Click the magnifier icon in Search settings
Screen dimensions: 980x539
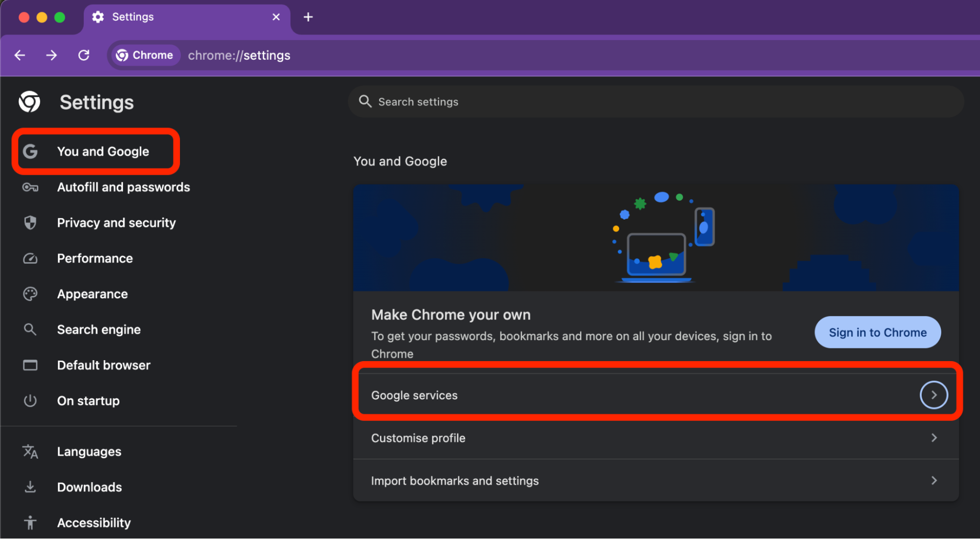point(365,101)
